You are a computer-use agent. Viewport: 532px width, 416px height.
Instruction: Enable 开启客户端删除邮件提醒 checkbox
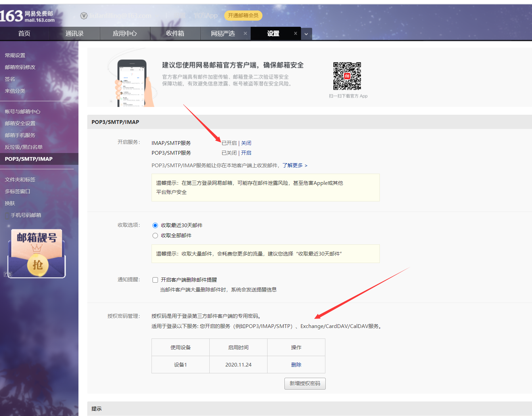[x=155, y=280]
